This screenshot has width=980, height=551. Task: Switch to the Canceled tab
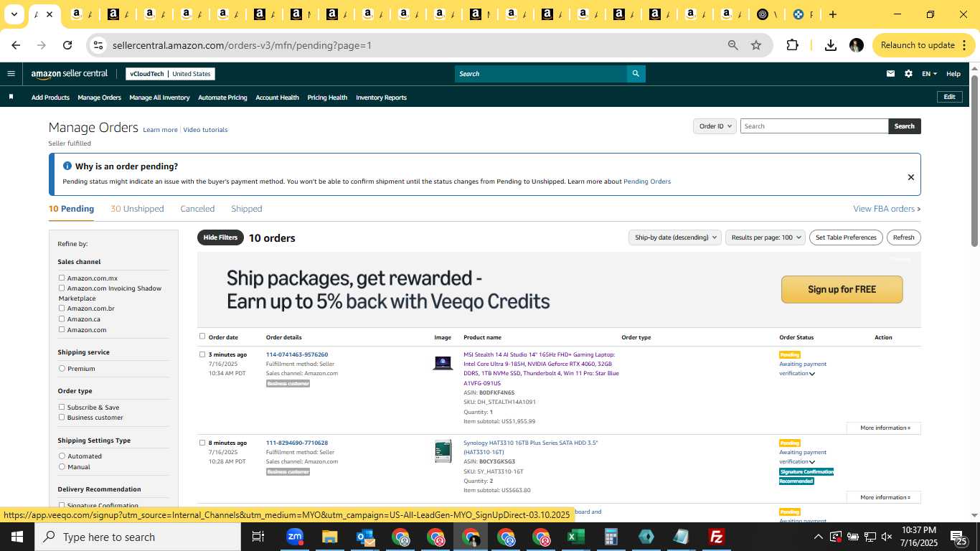coord(197,209)
